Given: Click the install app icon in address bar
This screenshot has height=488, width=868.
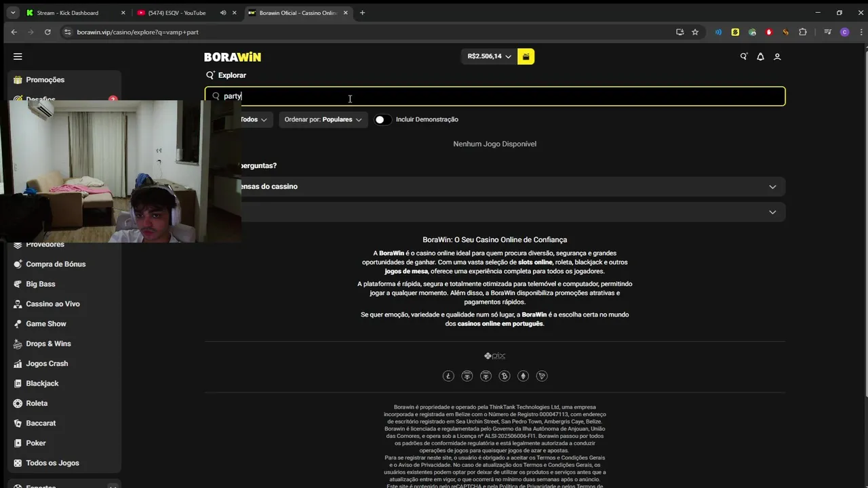Looking at the screenshot, I should [680, 32].
